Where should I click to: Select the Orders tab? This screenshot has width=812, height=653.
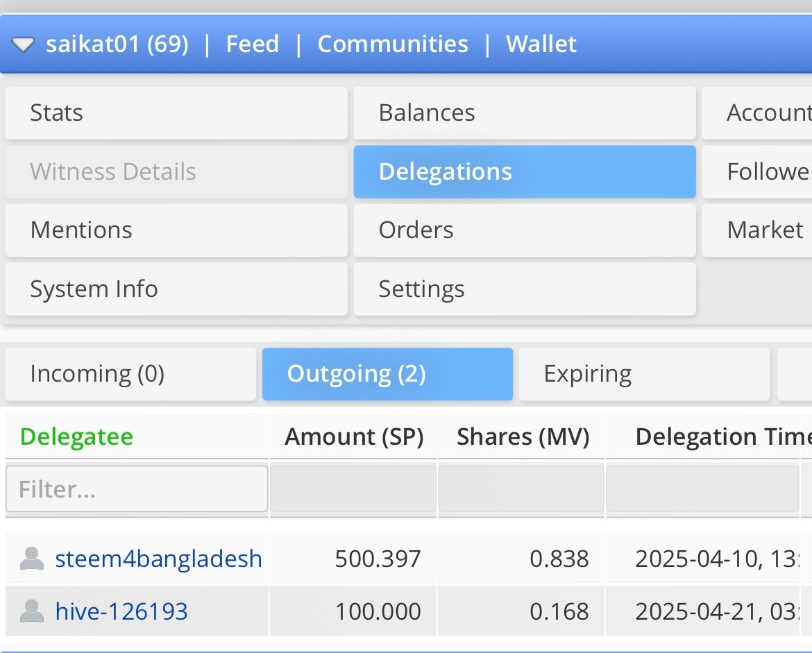tap(525, 230)
